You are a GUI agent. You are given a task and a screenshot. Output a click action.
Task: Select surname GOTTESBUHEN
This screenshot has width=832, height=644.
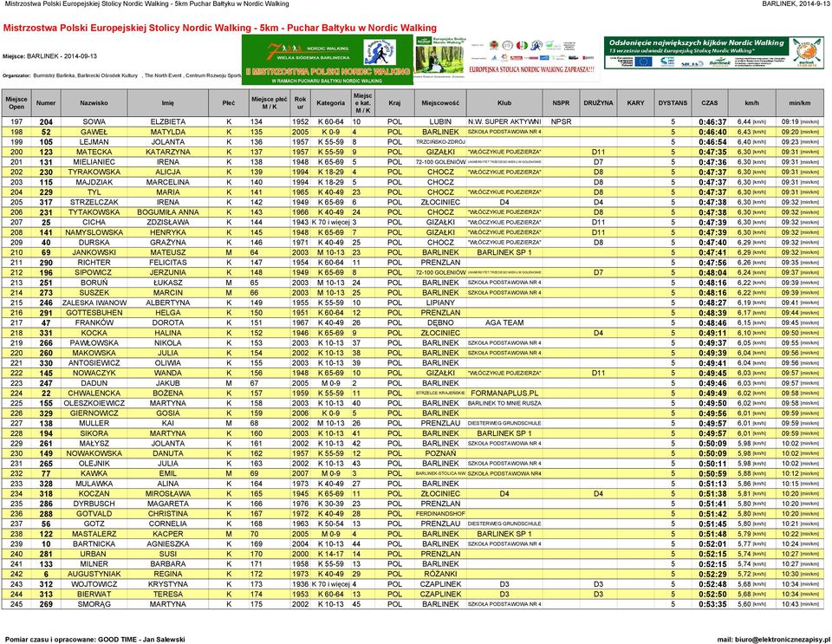click(94, 313)
